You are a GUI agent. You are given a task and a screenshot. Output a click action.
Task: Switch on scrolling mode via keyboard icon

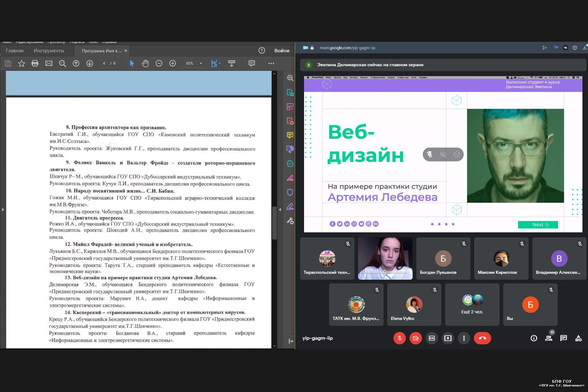[x=231, y=63]
